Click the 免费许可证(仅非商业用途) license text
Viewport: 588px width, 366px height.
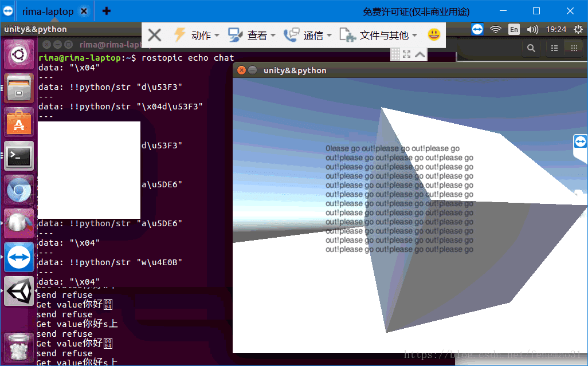click(x=416, y=11)
